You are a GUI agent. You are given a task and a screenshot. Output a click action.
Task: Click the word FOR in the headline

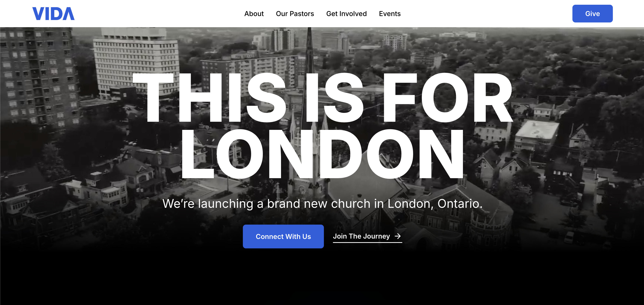coord(448,97)
